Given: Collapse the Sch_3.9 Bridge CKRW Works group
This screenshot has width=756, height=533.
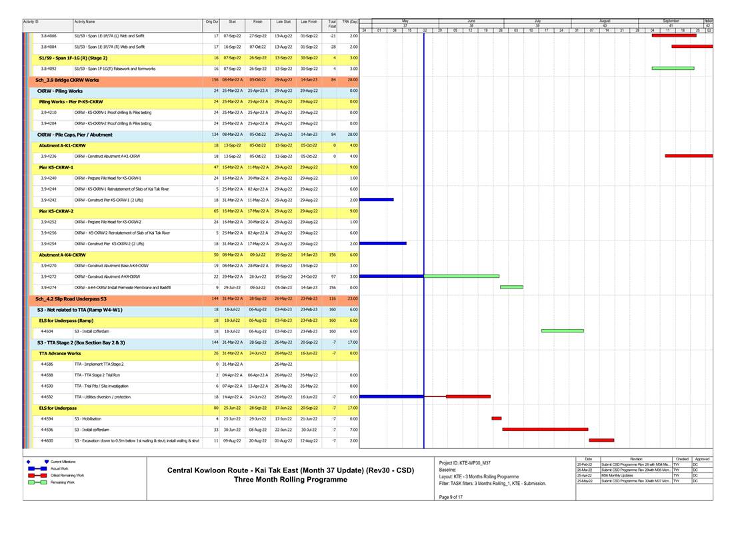Looking at the screenshot, I should [67, 80].
